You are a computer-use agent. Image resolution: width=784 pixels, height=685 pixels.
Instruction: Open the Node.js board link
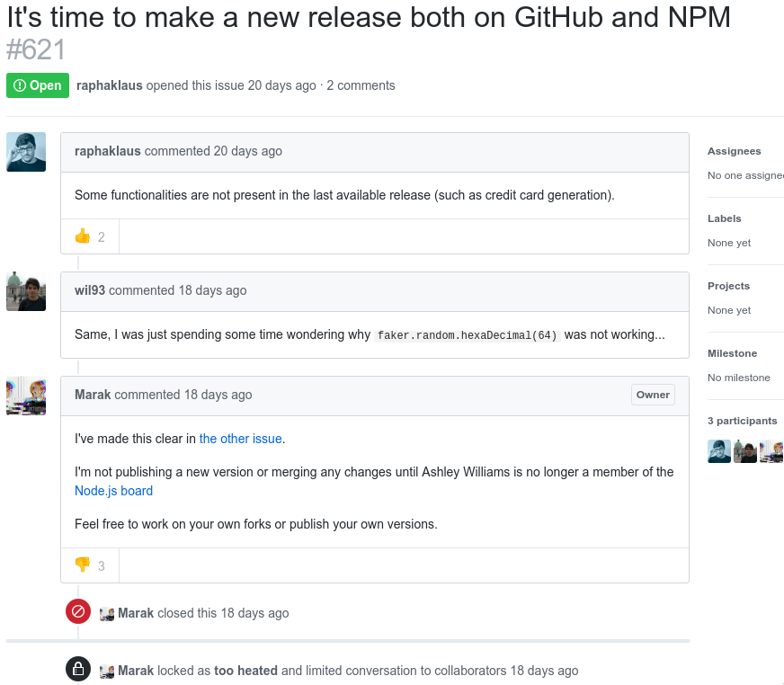(x=113, y=491)
